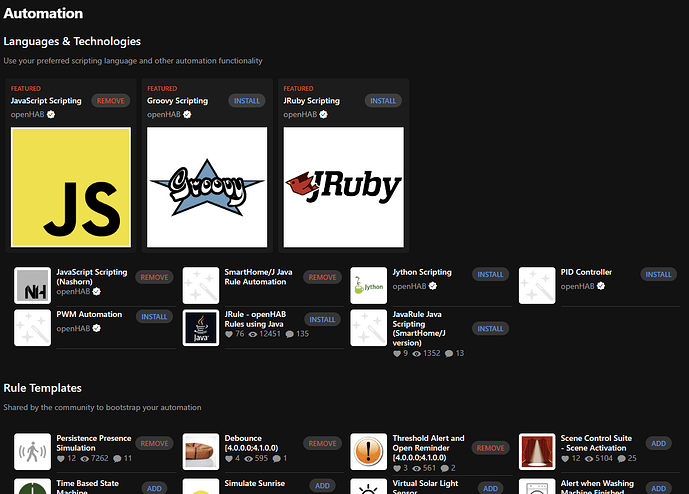The width and height of the screenshot is (689, 494).
Task: Add Alert when Washing Machine Finished
Action: click(658, 488)
